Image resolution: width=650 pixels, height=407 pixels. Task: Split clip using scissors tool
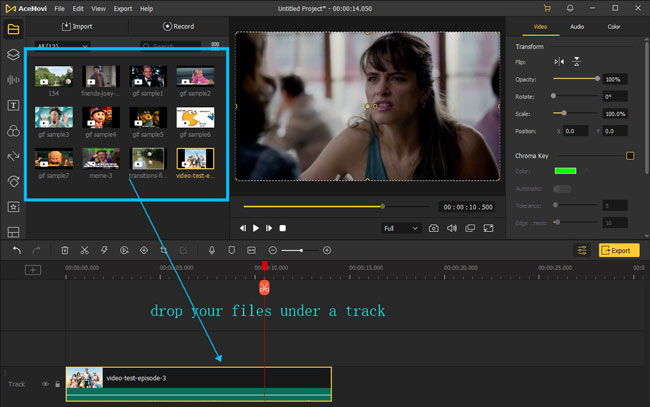(x=85, y=250)
